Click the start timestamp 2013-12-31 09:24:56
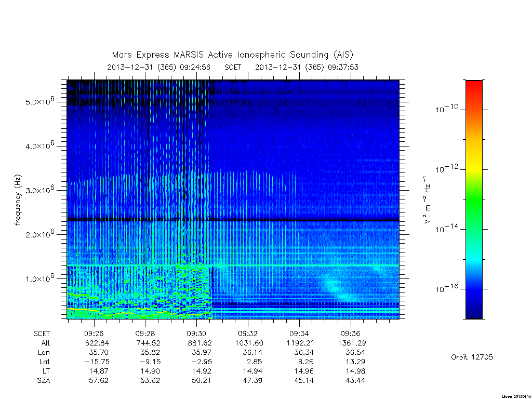This screenshot has height=399, width=532. (x=159, y=67)
